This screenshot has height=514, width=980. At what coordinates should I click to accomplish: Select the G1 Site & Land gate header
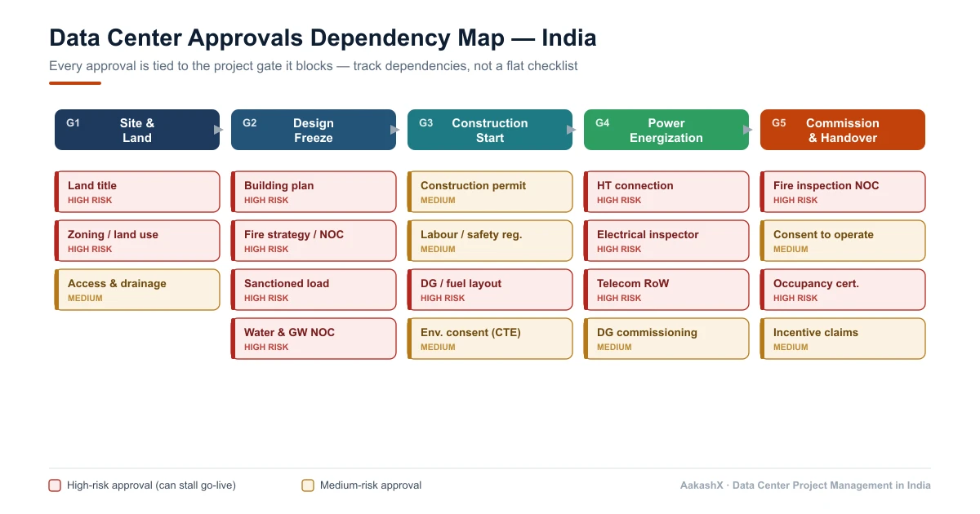[137, 130]
